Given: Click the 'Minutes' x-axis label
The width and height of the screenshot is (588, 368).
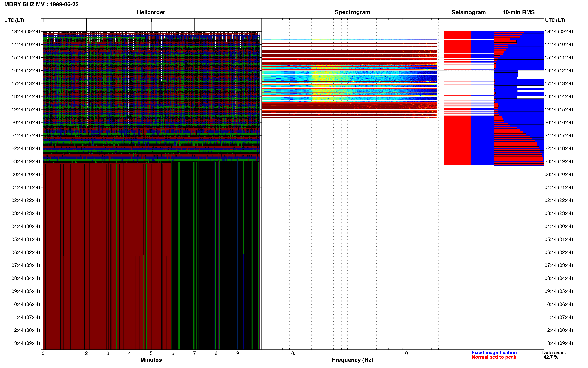Looking at the screenshot, I should (151, 360).
